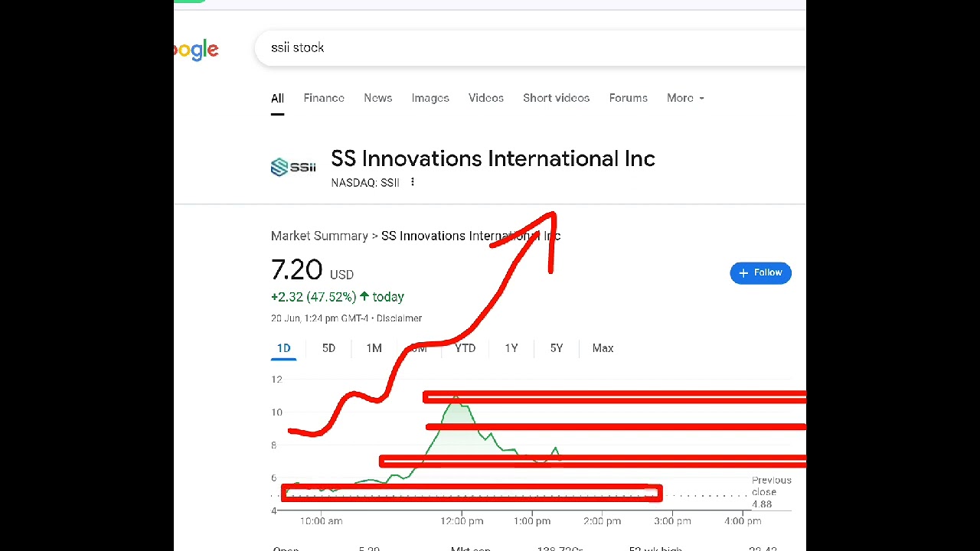
Task: Select the YTD chart range
Action: tap(465, 348)
